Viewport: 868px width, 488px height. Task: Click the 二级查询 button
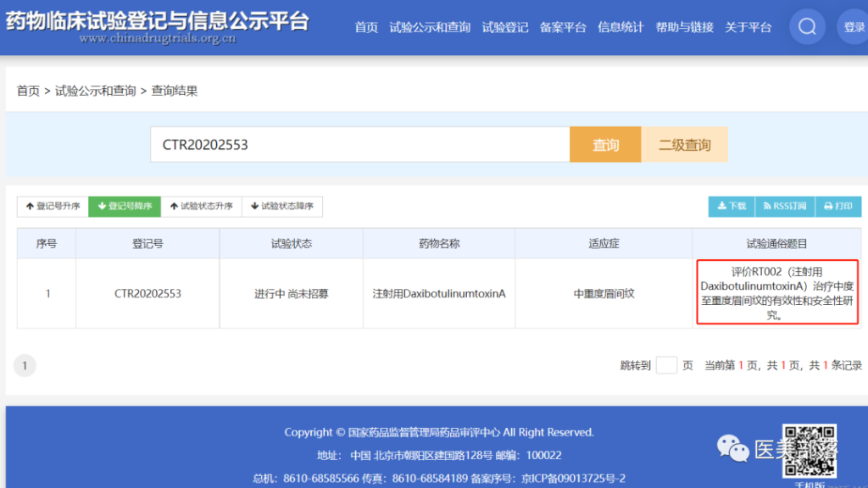685,144
